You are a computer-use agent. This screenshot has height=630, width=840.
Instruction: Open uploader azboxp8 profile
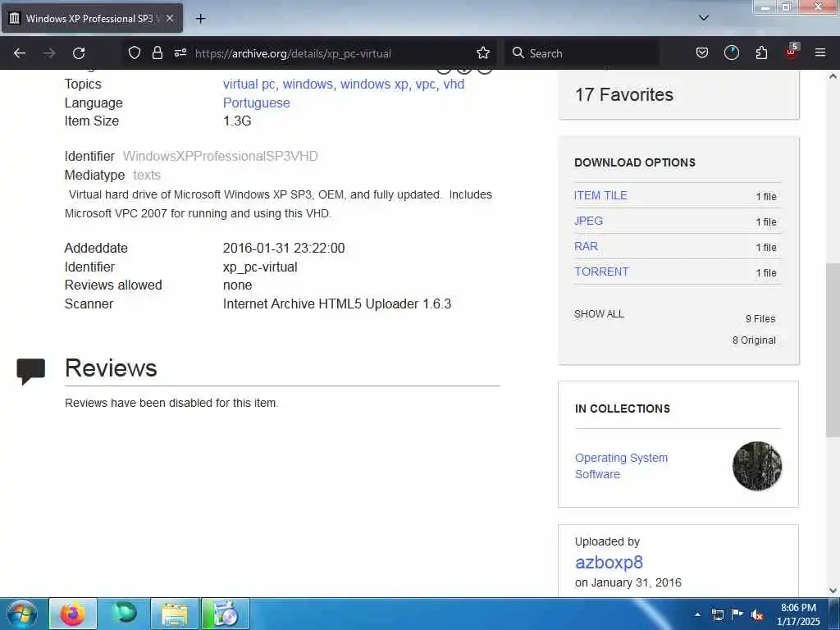[609, 562]
